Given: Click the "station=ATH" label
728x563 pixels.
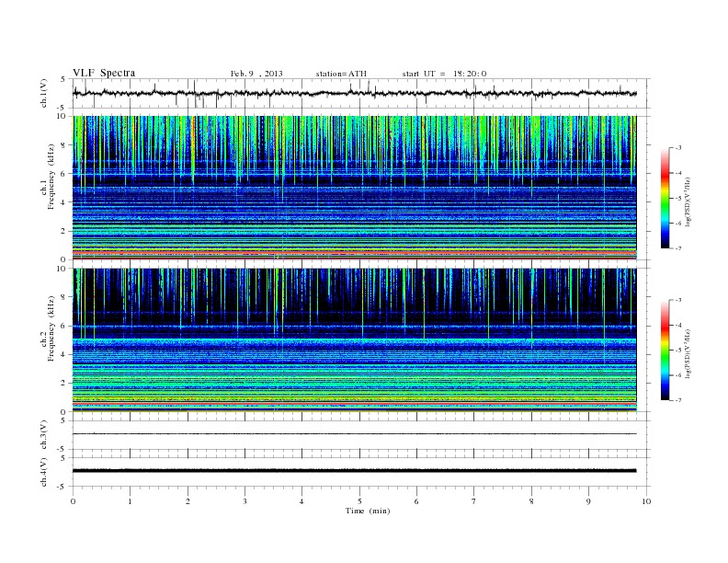Looking at the screenshot, I should click(x=341, y=74).
